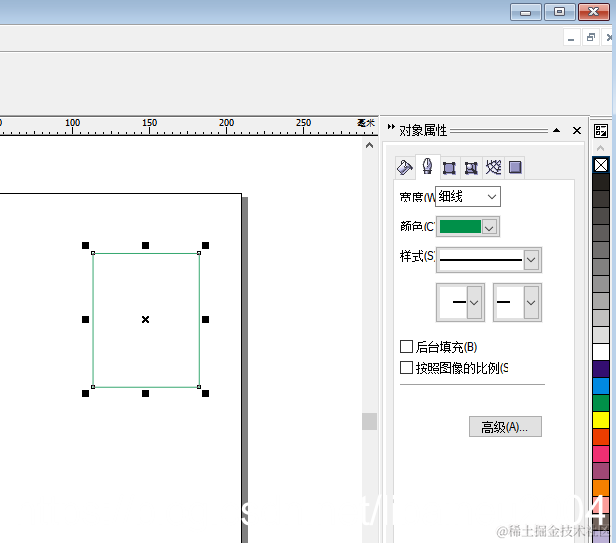Open the Fill tab with paint bucket icon
Screen dimensions: 616x543
405,167
